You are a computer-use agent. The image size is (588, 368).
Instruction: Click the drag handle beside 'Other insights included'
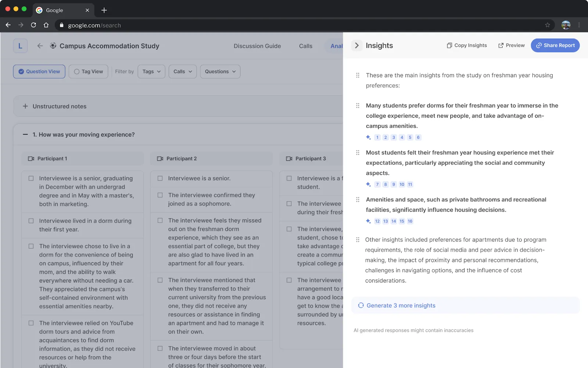tap(358, 240)
